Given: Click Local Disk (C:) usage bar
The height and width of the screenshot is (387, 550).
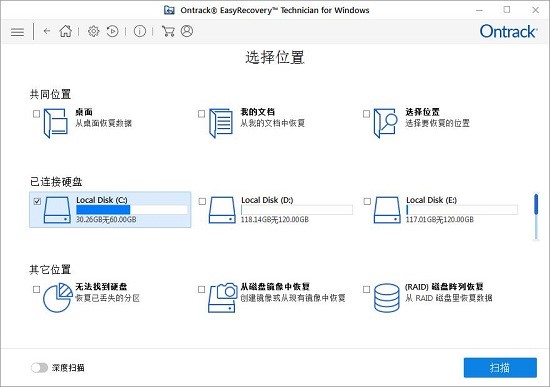Looking at the screenshot, I should tap(132, 210).
